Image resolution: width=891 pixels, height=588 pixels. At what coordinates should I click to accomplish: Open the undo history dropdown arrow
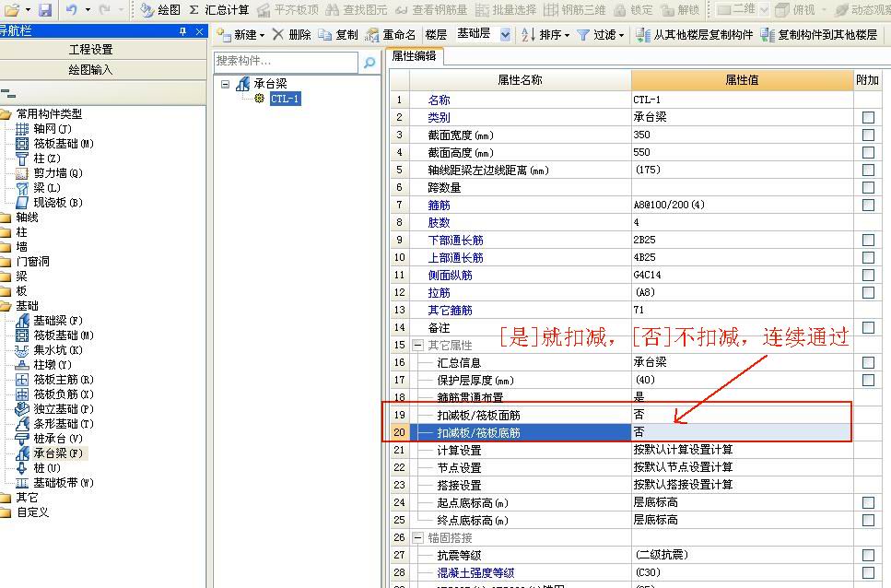pyautogui.click(x=88, y=9)
